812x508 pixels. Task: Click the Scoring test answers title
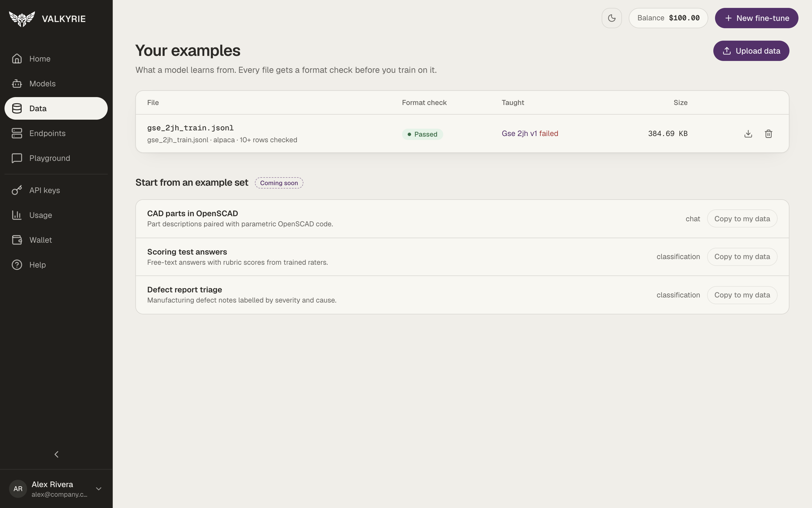187,252
